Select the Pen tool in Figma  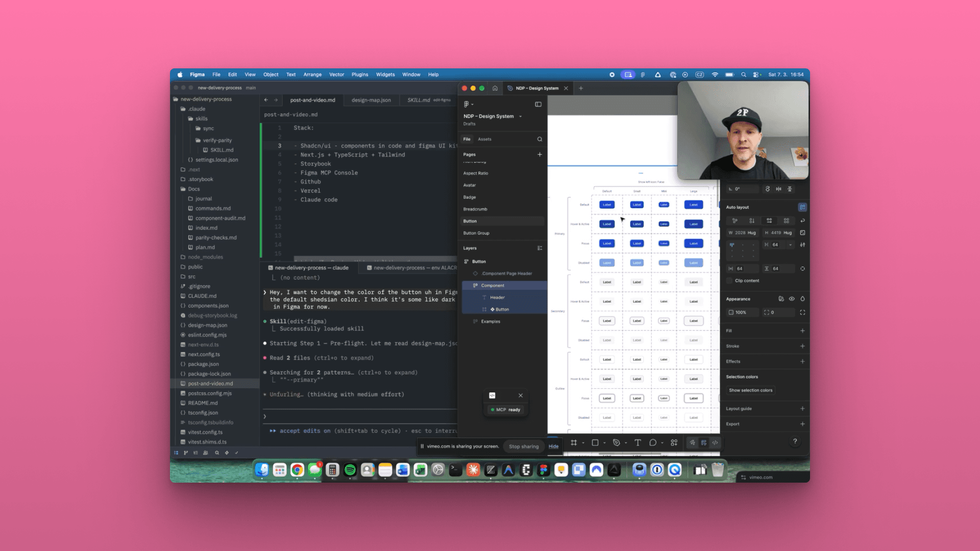click(616, 443)
